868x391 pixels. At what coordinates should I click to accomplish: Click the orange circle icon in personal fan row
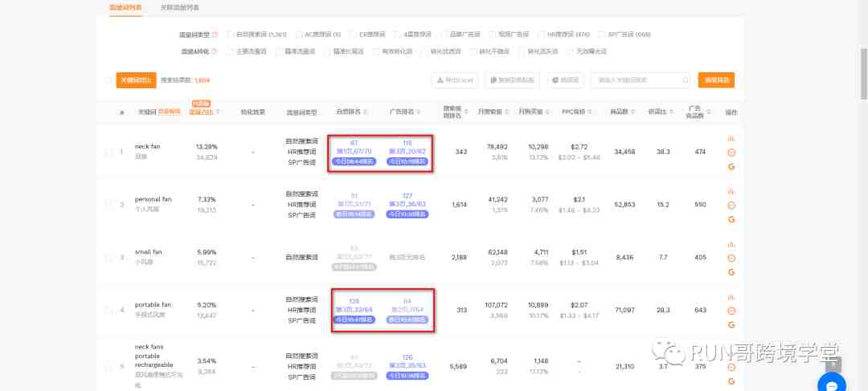731,206
